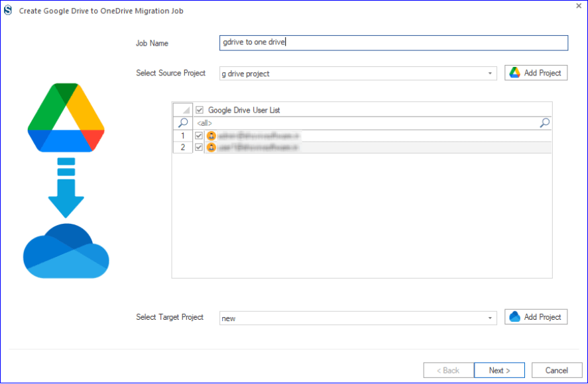Click the grid corner select-all cell
Viewport: 588px width, 384px height.
coord(182,110)
